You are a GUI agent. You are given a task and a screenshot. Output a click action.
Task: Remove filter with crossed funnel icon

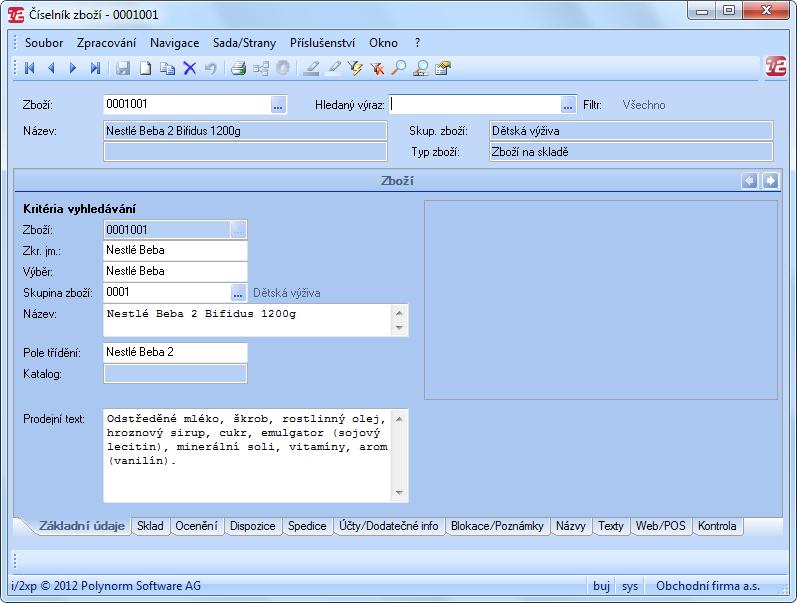[377, 68]
